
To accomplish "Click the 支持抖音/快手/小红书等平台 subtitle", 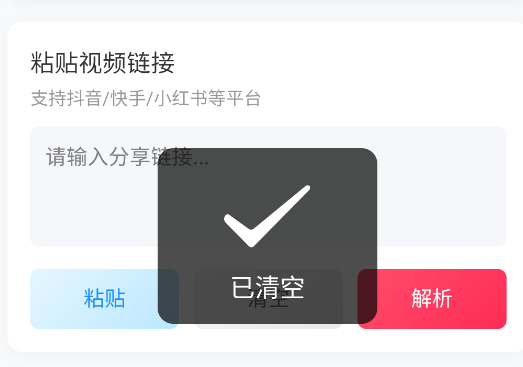I will [146, 98].
